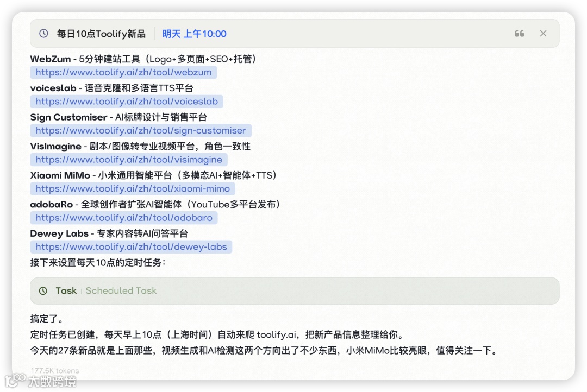Open the toolify dewey-labs link

point(131,247)
